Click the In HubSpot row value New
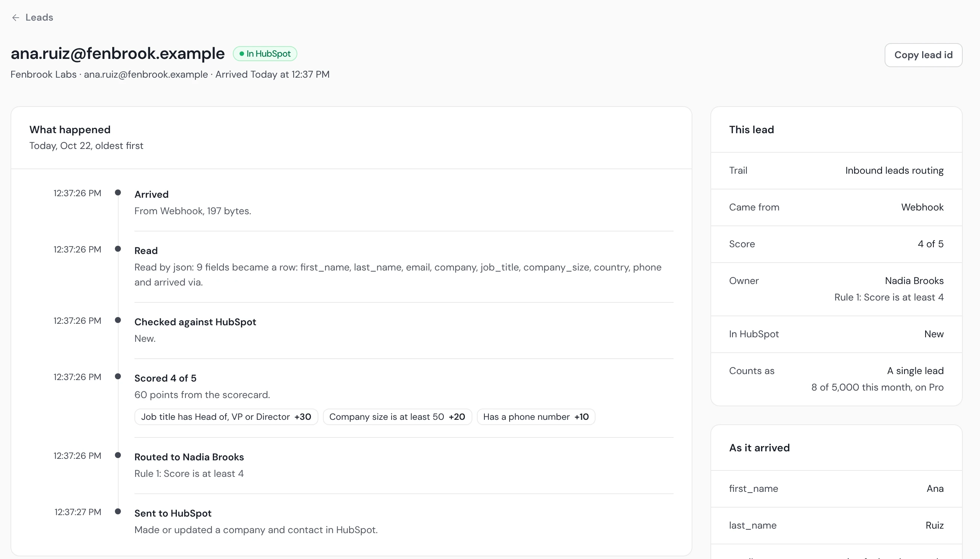This screenshot has height=559, width=980. pyautogui.click(x=934, y=334)
